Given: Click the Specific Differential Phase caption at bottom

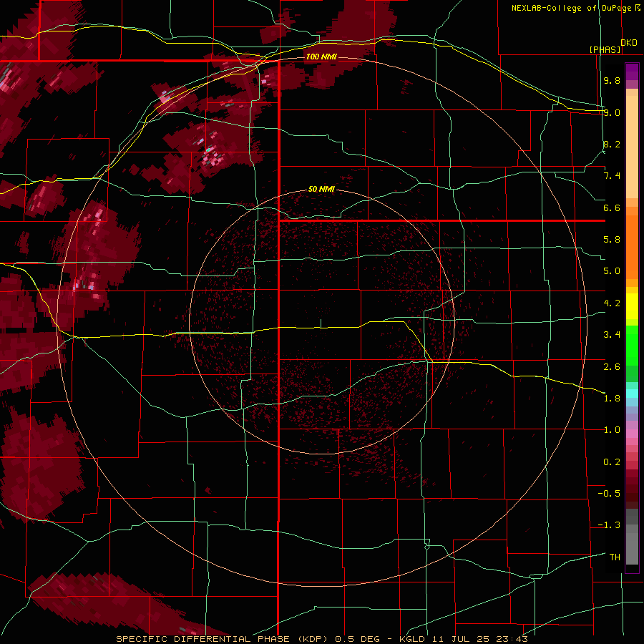Looking at the screenshot, I should click(x=321, y=639).
